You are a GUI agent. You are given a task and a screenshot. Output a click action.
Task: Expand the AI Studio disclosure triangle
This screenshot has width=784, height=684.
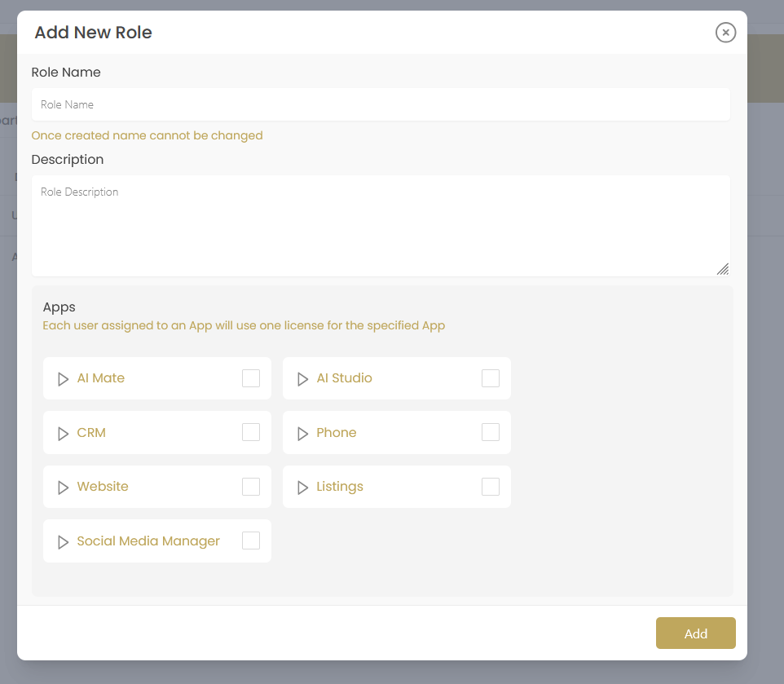point(302,377)
